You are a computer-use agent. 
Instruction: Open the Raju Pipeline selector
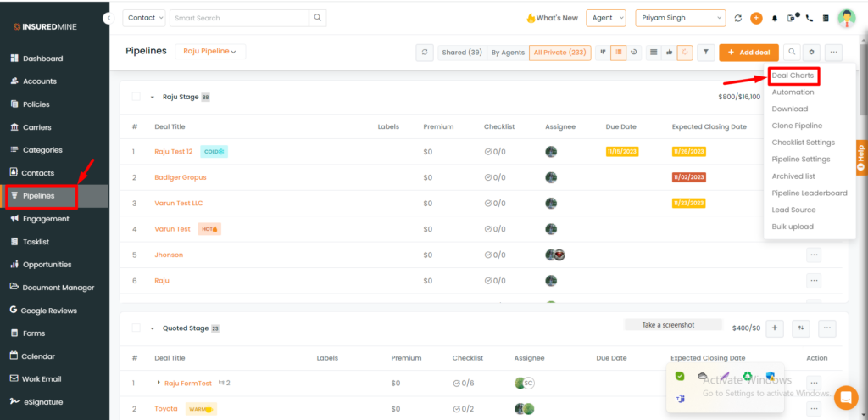pos(210,52)
